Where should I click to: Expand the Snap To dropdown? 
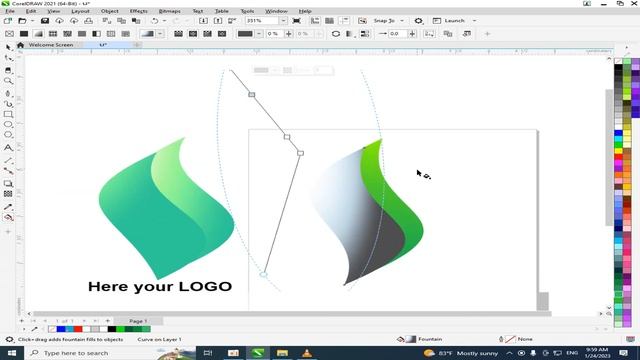tap(402, 20)
